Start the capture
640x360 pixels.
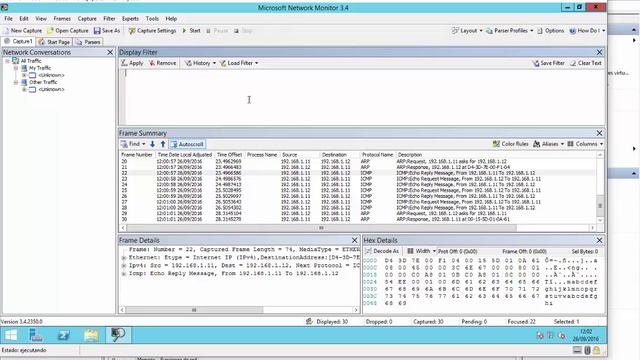pyautogui.click(x=191, y=31)
